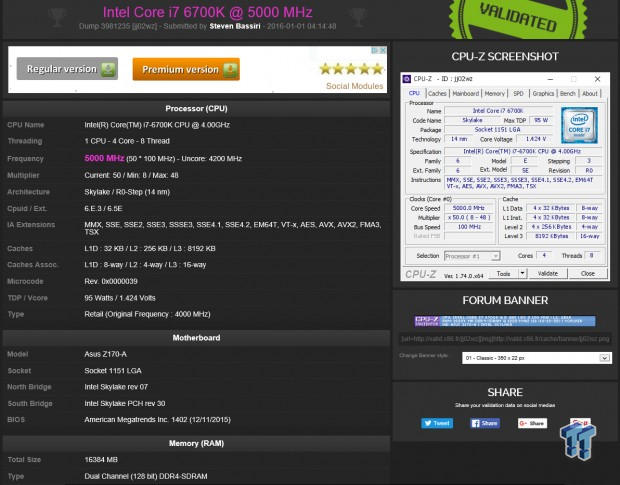Screen dimensions: 620x485
Task: Share via the Google+ Share button
Action: pos(532,423)
